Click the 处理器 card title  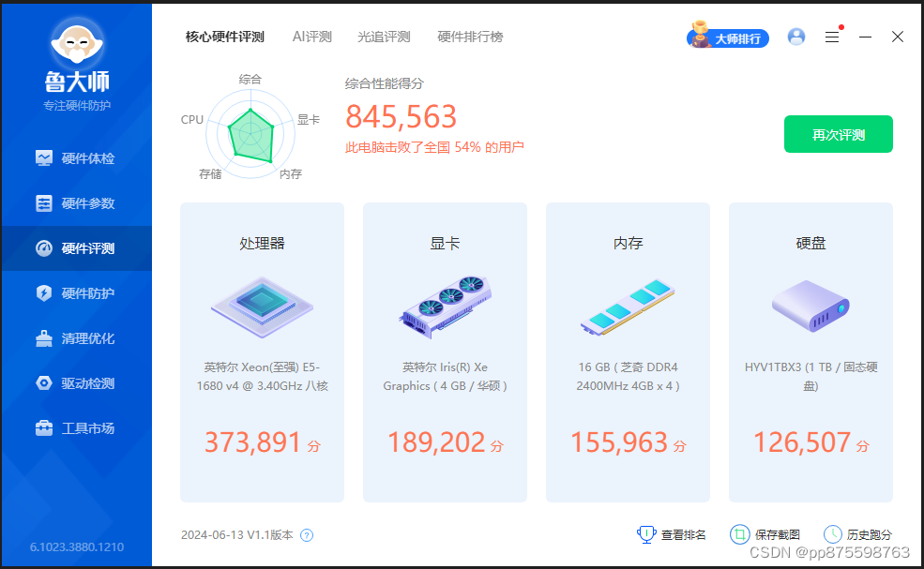[263, 244]
